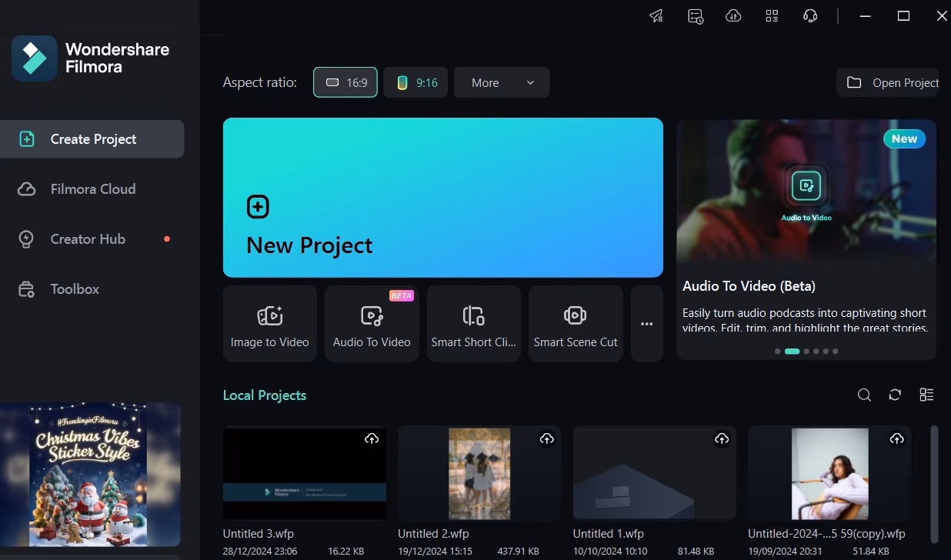Upload Untitled 2.wfp to the cloud
The image size is (951, 560).
tap(547, 438)
